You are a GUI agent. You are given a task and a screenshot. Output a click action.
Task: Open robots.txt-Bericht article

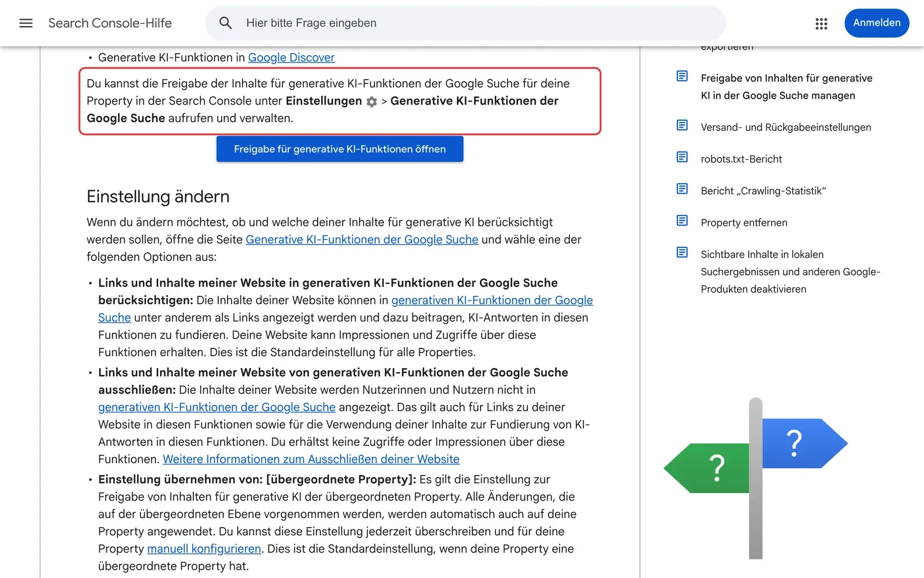click(x=741, y=159)
